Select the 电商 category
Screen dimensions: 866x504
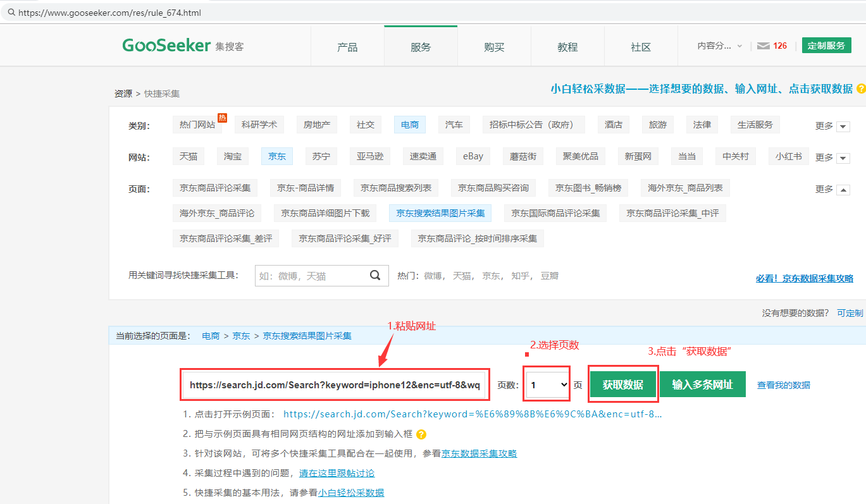click(410, 125)
